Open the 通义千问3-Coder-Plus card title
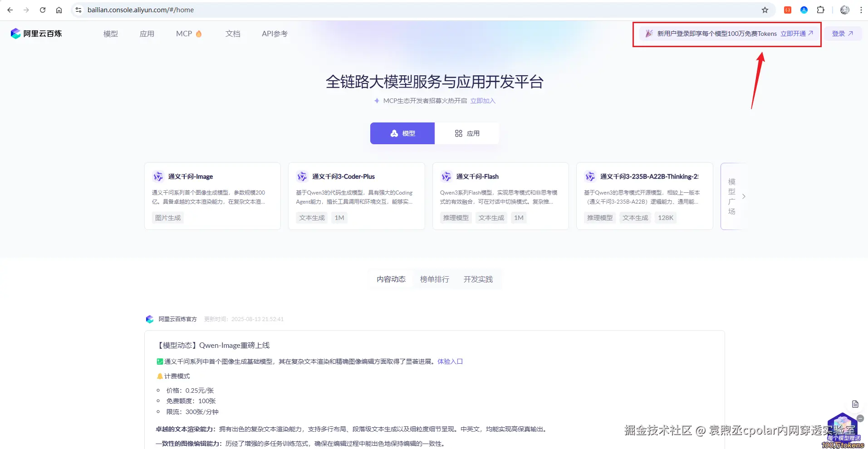Screen dimensions: 868x449 (343, 176)
